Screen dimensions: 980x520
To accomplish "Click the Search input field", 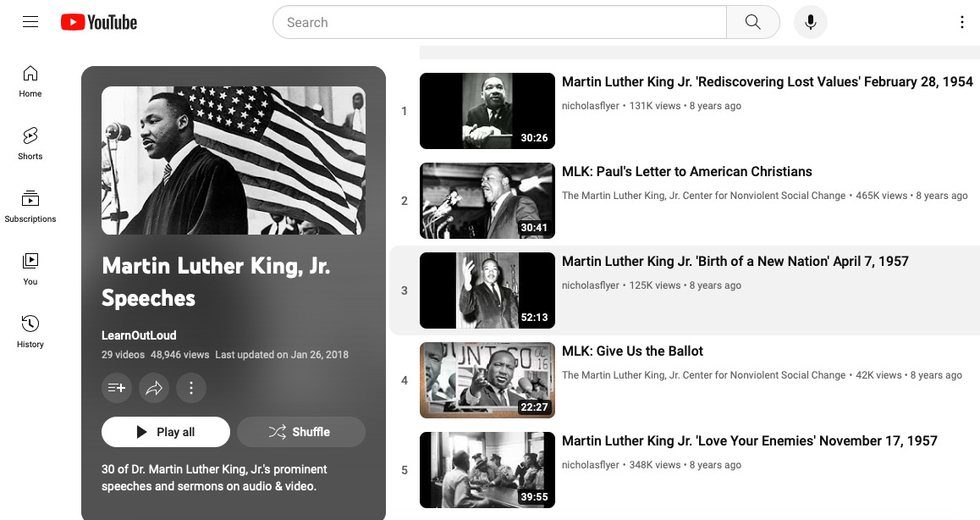I will coord(499,23).
